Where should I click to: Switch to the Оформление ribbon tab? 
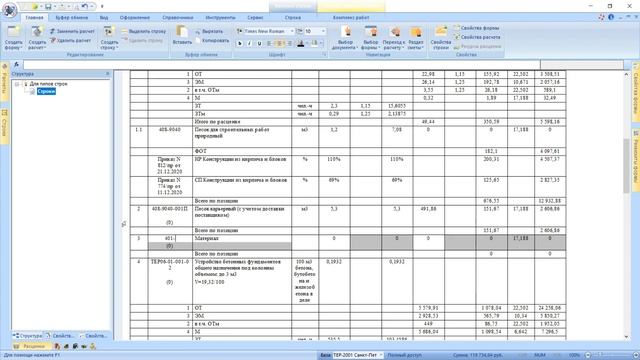(x=135, y=18)
